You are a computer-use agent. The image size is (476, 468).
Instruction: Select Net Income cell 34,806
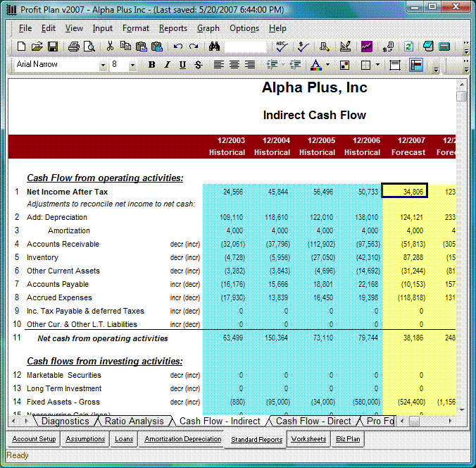[404, 192]
